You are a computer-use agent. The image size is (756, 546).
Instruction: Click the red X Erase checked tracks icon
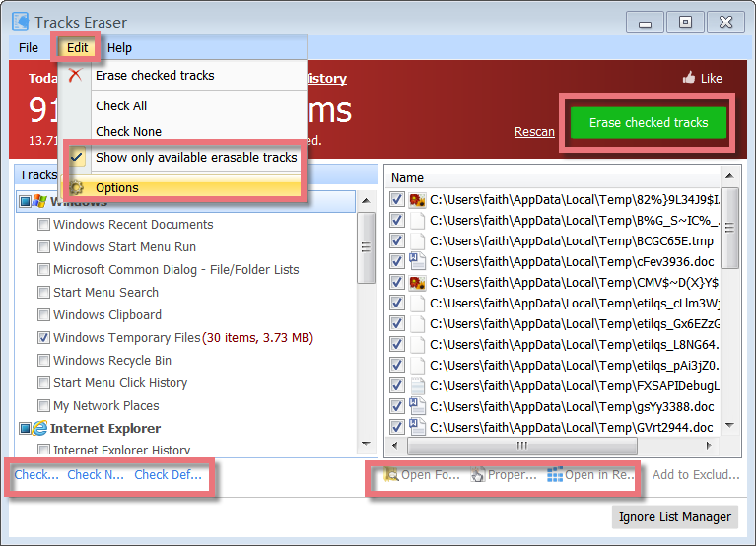point(76,76)
